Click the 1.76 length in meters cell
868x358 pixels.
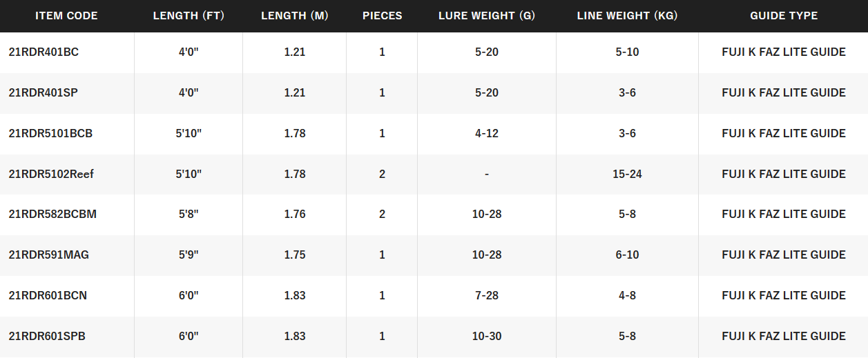coord(294,215)
